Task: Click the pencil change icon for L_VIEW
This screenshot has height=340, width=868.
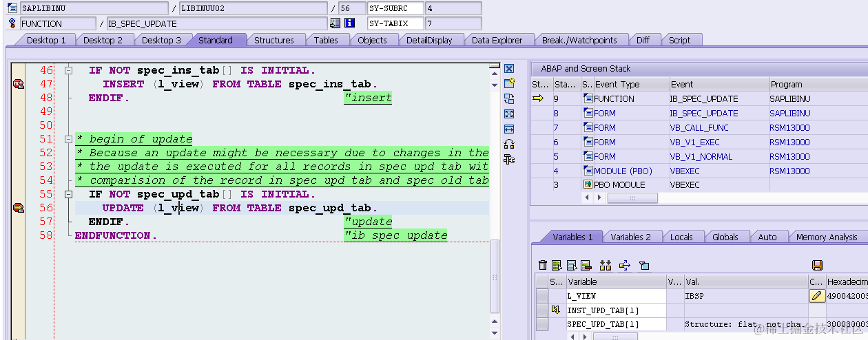Action: click(x=817, y=296)
